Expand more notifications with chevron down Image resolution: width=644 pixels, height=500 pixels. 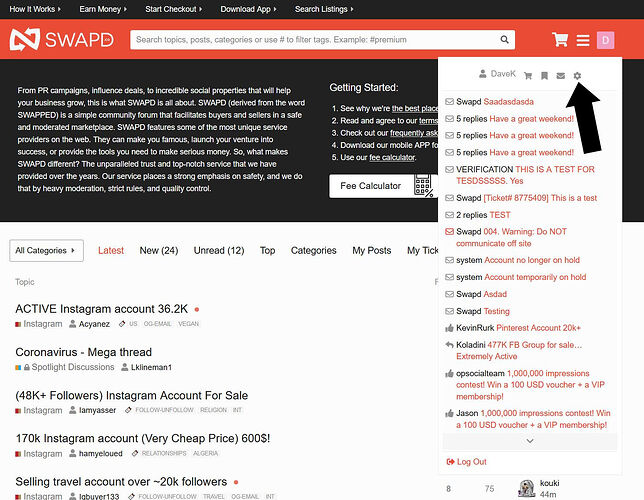pyautogui.click(x=530, y=441)
